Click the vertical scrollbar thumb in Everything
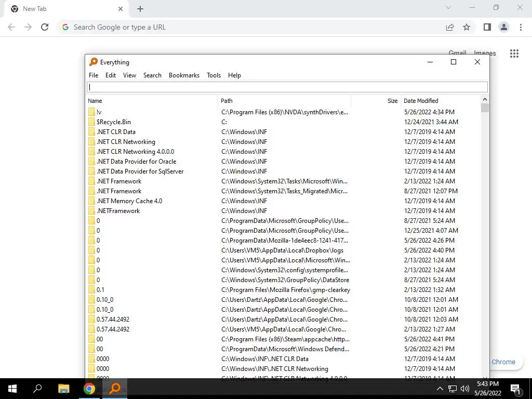 485,108
